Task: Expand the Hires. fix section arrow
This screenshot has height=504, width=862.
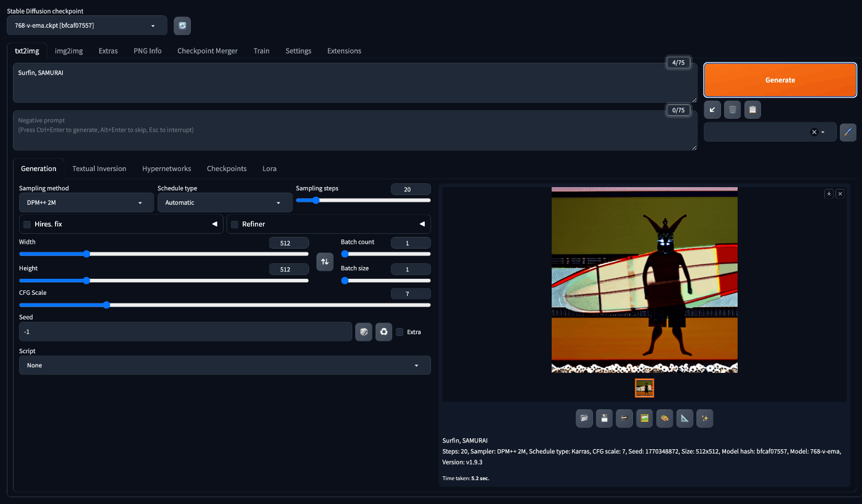Action: click(215, 224)
